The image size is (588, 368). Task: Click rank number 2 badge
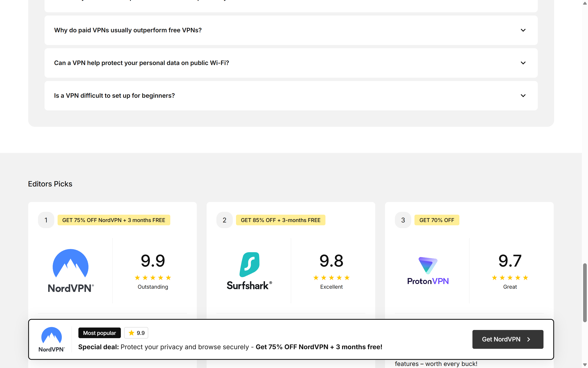click(224, 220)
